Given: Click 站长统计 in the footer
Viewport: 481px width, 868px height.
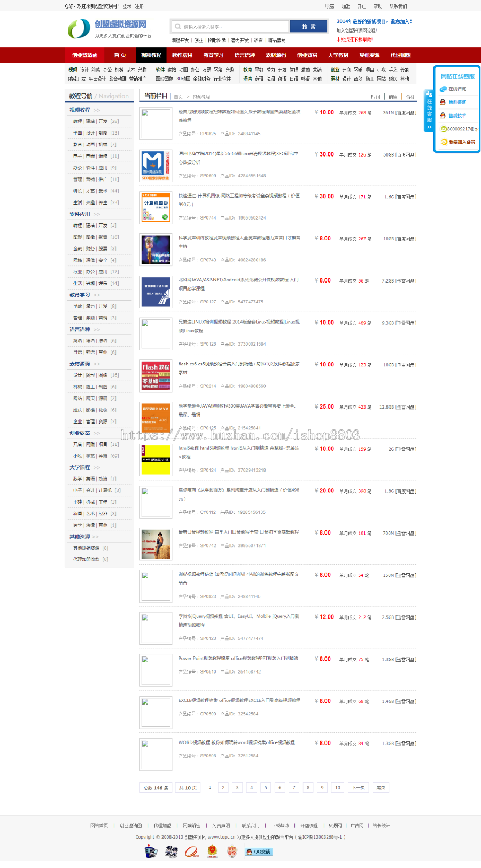Looking at the screenshot, I should (381, 826).
